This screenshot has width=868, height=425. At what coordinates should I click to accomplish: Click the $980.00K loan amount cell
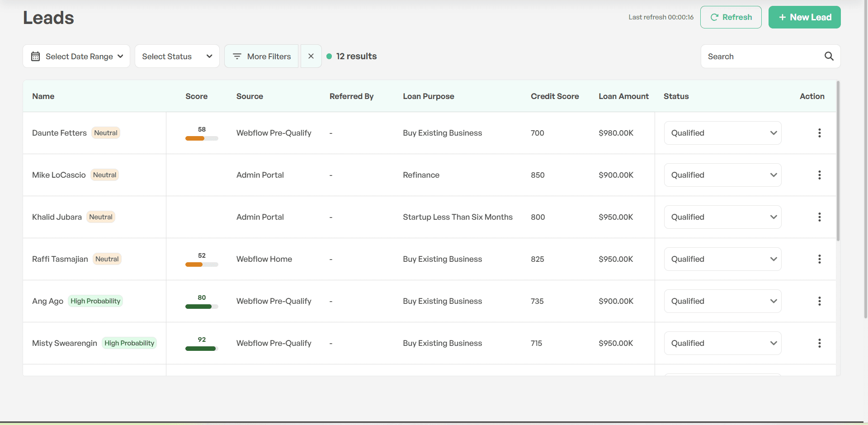point(616,133)
